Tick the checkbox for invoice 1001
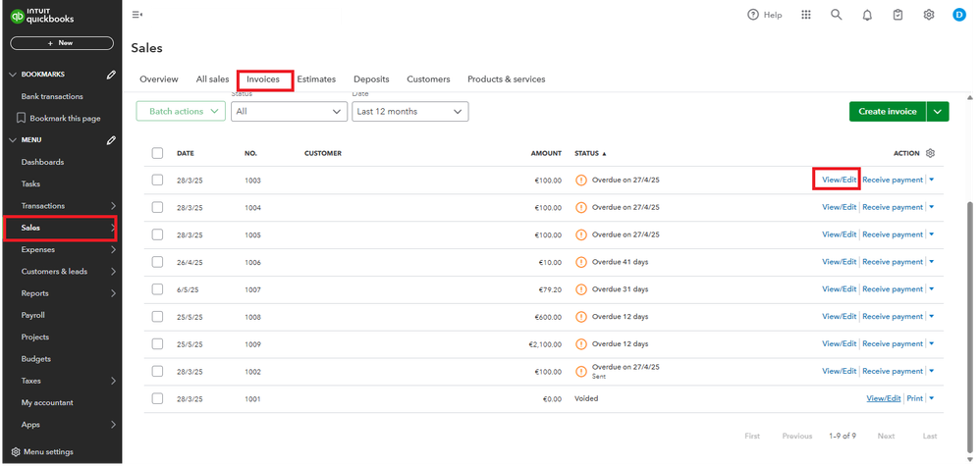This screenshot has width=980, height=466. (157, 398)
